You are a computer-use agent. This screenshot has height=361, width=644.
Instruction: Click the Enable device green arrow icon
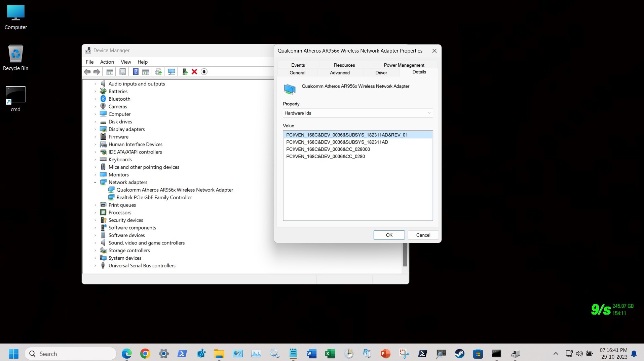tap(185, 72)
